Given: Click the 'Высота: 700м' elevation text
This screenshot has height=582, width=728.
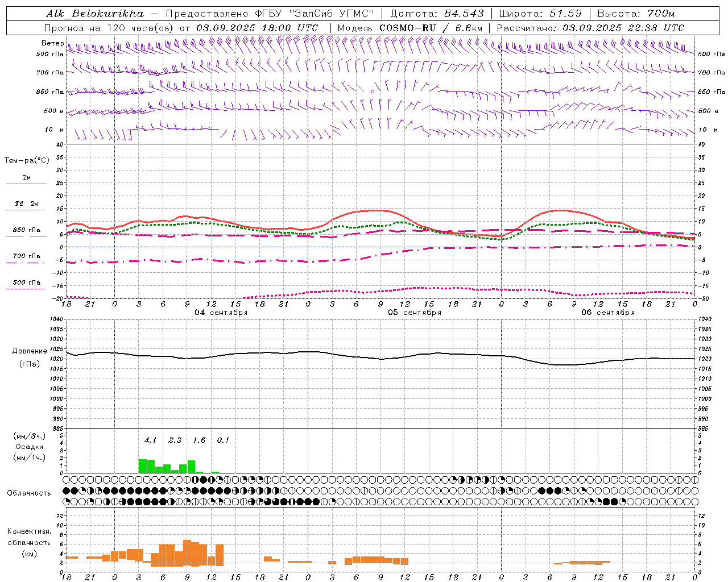Looking at the screenshot, I should coord(636,14).
